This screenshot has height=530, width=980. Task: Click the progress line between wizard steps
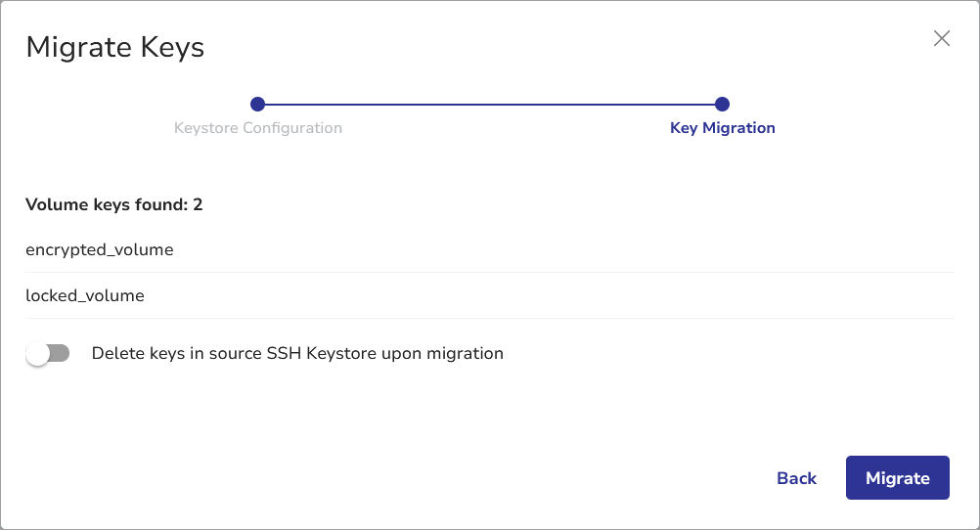tap(489, 105)
